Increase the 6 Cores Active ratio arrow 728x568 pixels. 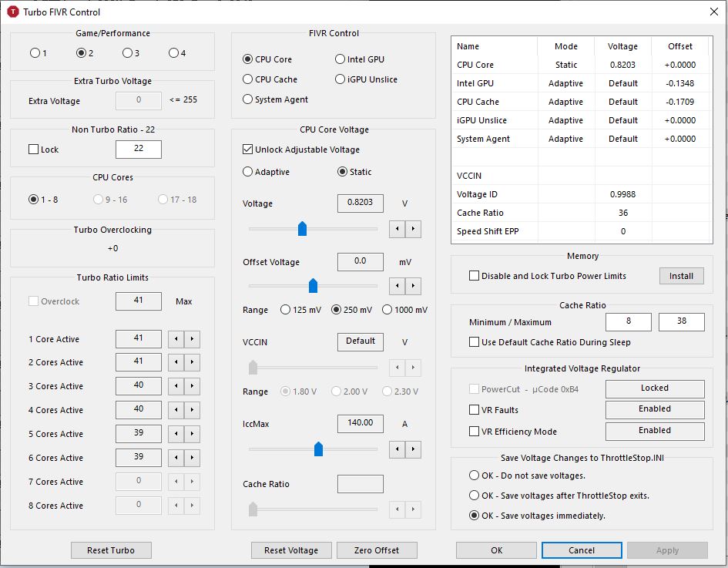193,458
